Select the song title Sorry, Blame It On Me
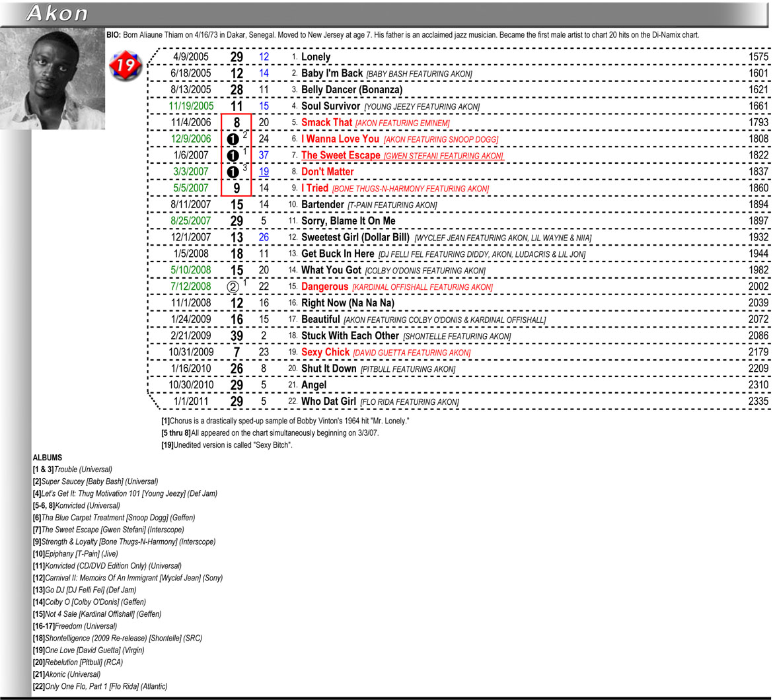The height and width of the screenshot is (700, 773). pyautogui.click(x=348, y=221)
